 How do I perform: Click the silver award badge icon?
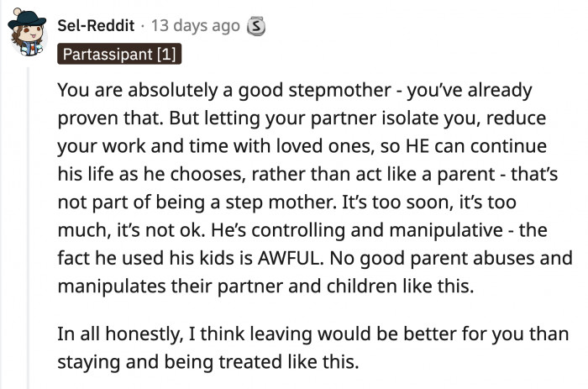tap(255, 26)
